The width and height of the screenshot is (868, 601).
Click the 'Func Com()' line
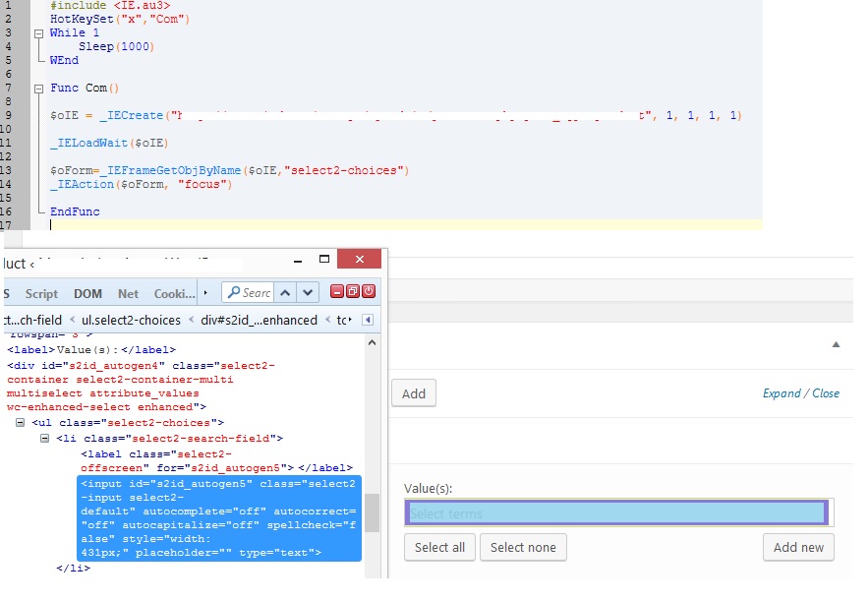pos(85,89)
